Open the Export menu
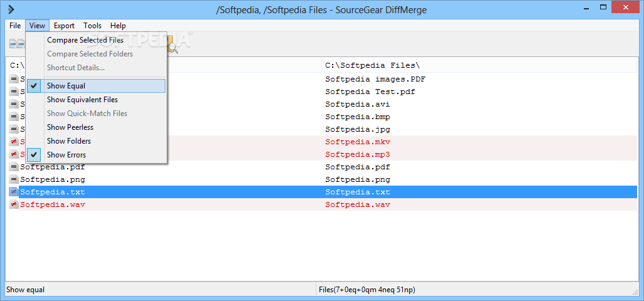Screen dimensions: 644x301 coord(64,26)
